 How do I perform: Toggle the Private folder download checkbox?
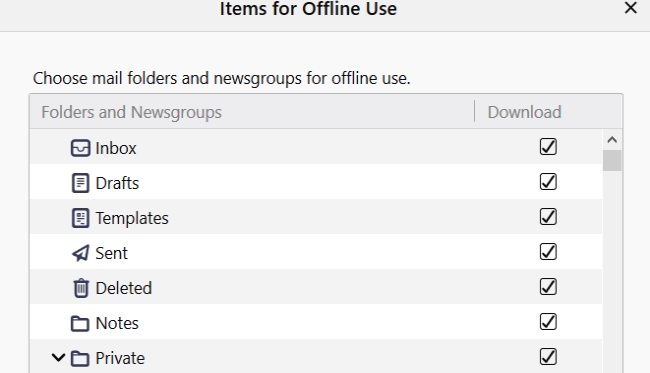point(548,357)
